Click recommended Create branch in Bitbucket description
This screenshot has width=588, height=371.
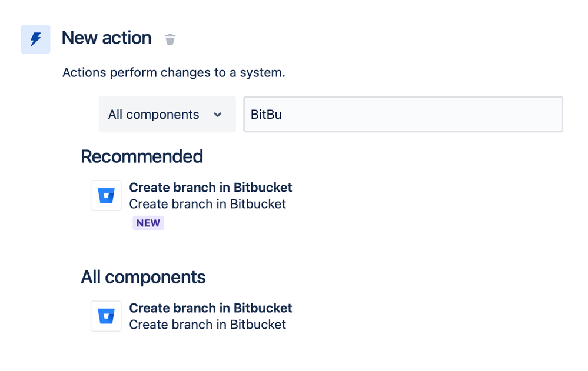(x=207, y=204)
